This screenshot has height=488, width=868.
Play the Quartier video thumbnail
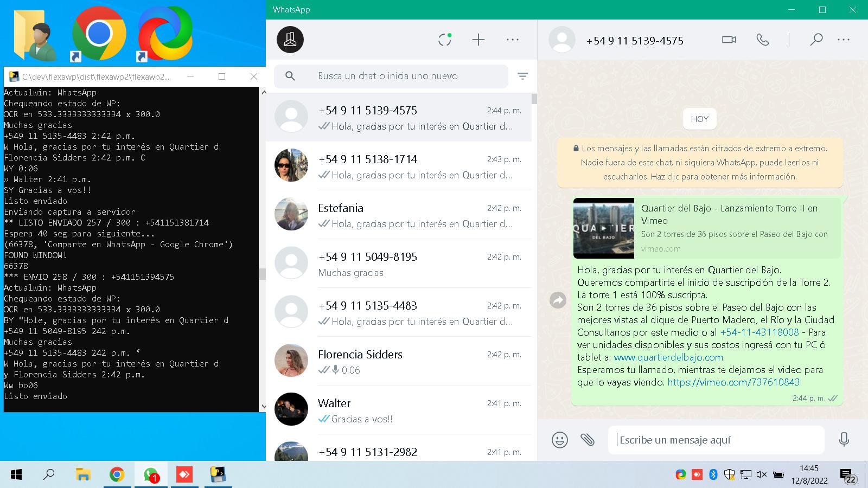[x=604, y=228]
